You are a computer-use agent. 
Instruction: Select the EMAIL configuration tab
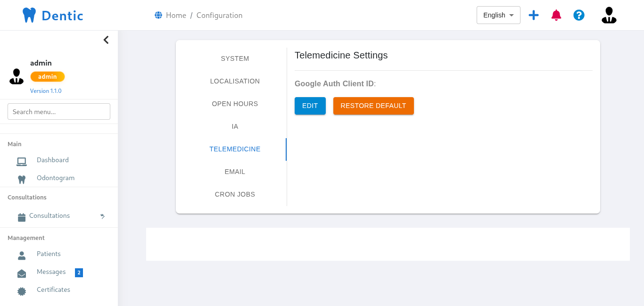coord(235,172)
